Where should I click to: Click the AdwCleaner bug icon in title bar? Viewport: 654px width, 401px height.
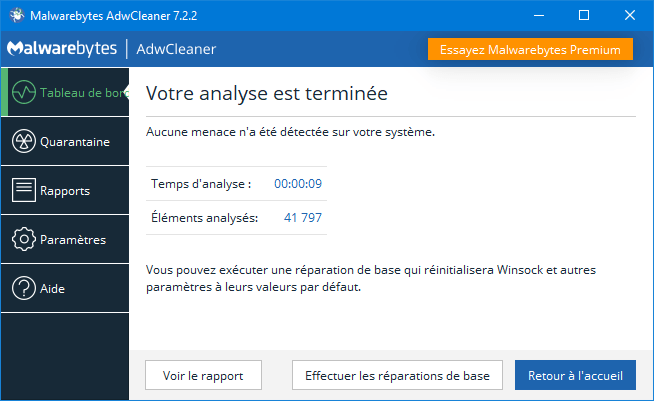[17, 15]
